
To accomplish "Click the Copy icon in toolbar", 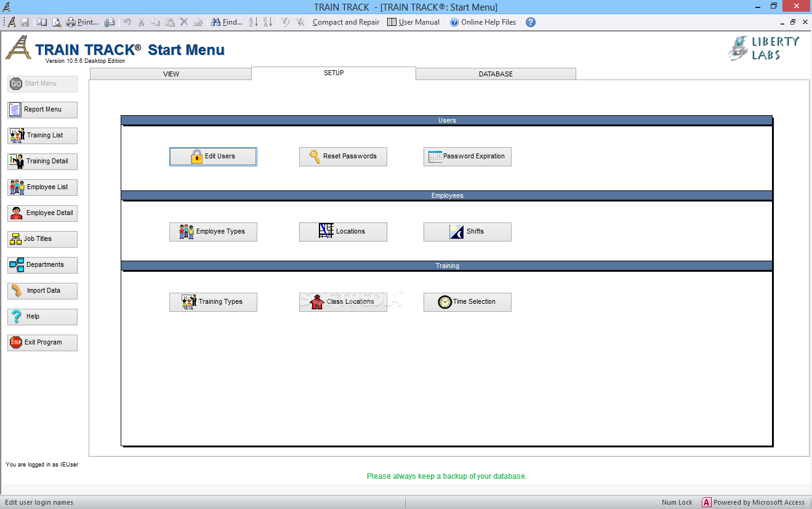I will pos(155,22).
